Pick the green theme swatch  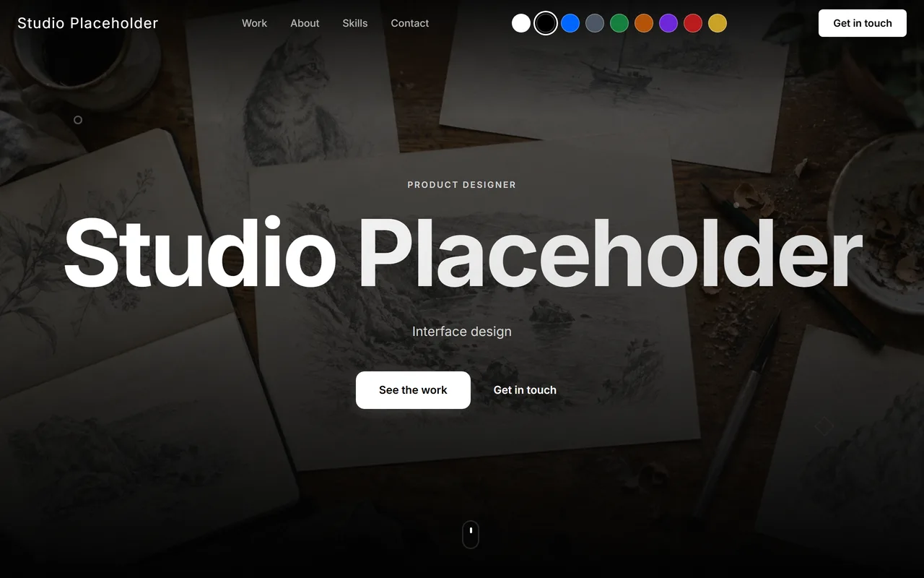[619, 23]
